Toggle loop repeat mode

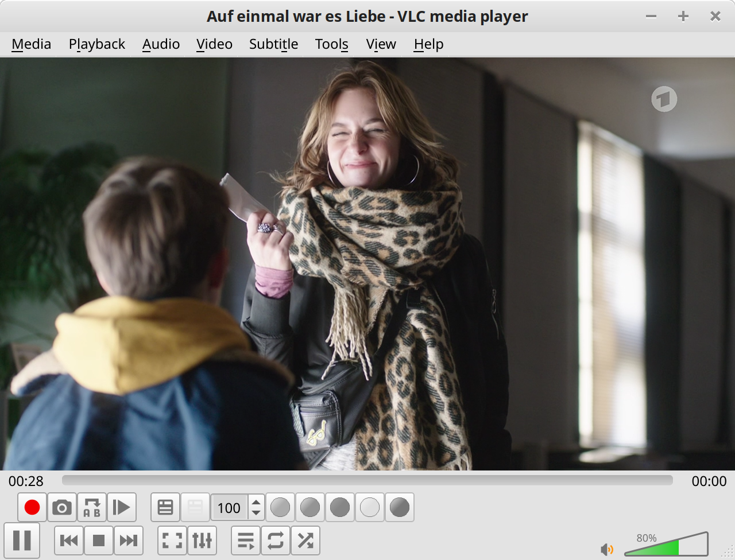tap(276, 540)
